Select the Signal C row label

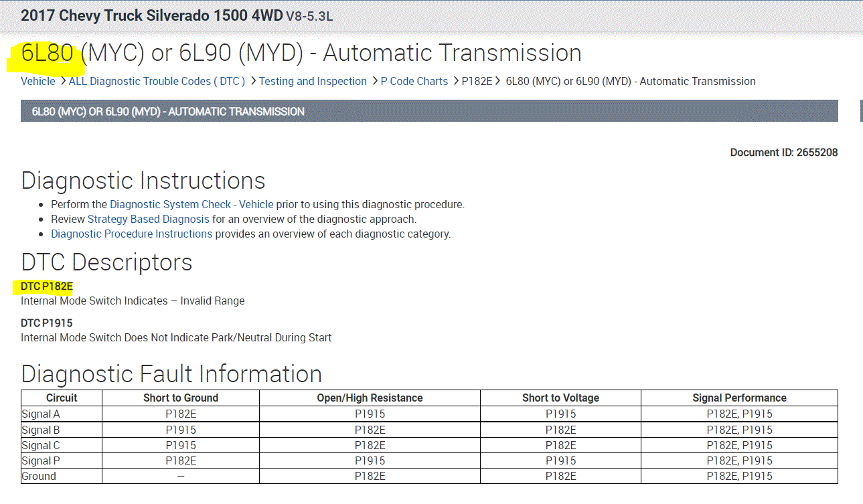click(x=41, y=445)
